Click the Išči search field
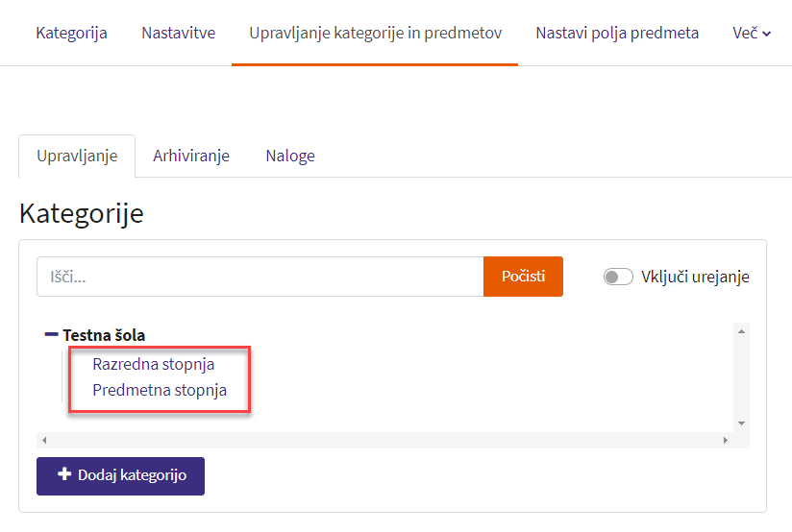 pyautogui.click(x=260, y=277)
